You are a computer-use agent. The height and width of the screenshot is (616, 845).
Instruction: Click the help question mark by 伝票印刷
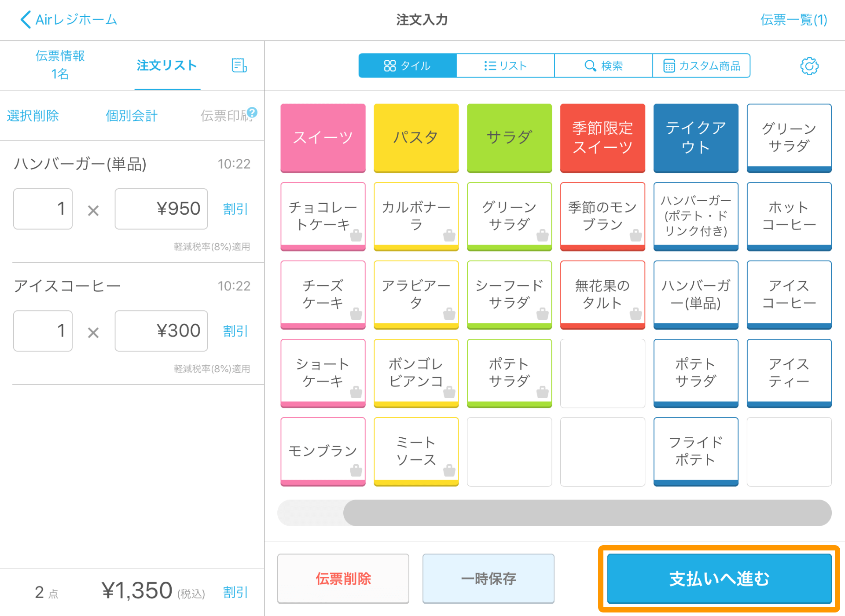click(x=252, y=112)
